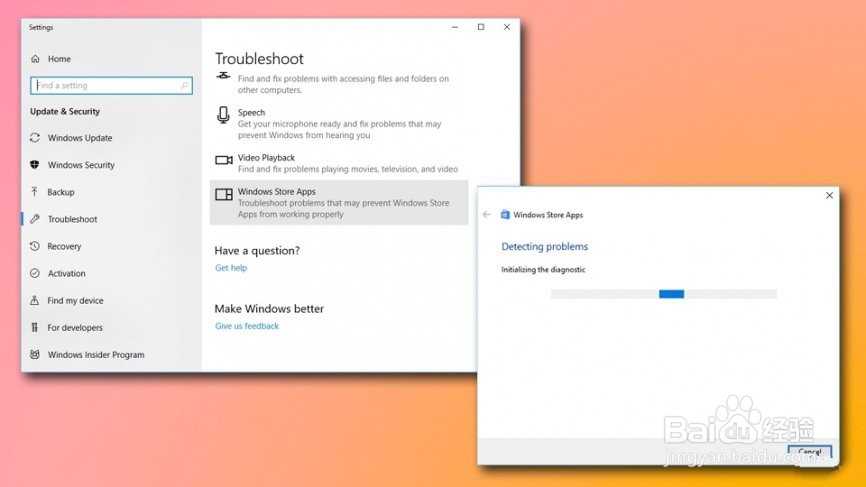Click the Video Playback camera icon
The width and height of the screenshot is (866, 487).
(224, 160)
